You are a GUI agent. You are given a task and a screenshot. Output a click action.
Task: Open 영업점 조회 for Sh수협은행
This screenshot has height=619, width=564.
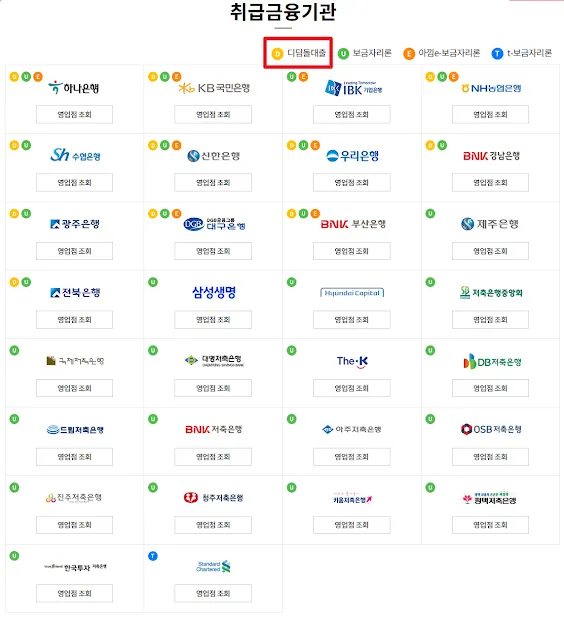pyautogui.click(x=75, y=182)
